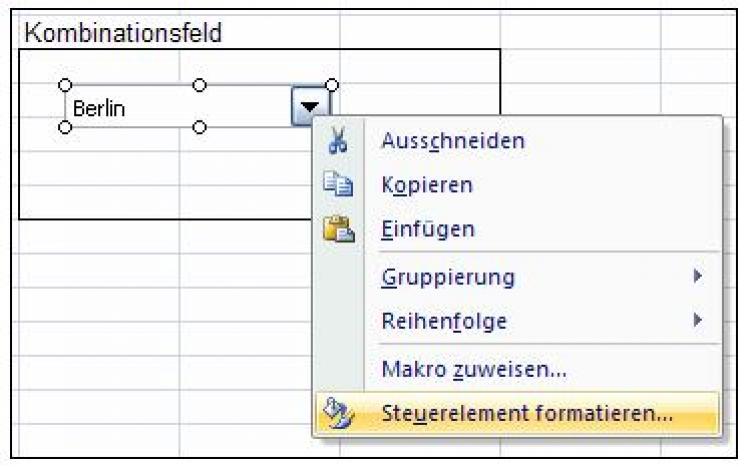
Task: Open the Gruppierung menu entry
Action: tap(448, 276)
